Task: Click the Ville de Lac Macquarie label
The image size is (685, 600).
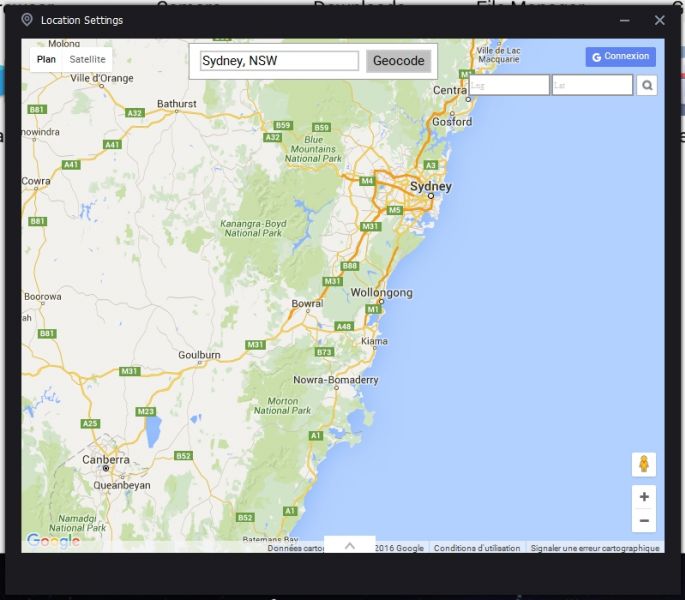Action: pos(498,55)
